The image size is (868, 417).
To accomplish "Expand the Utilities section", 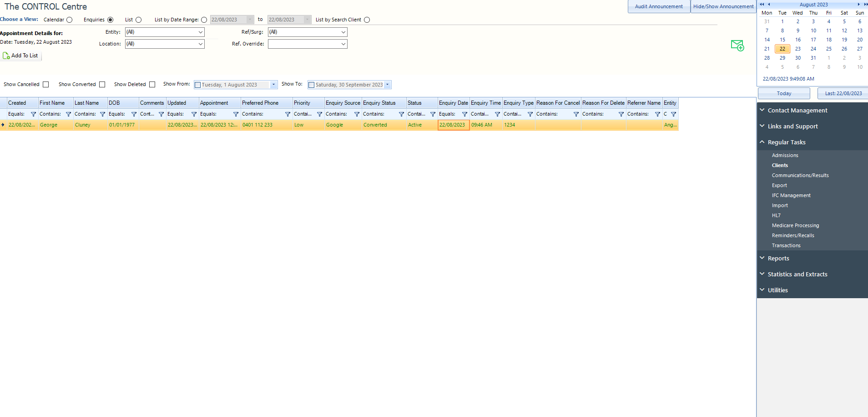I will point(812,290).
